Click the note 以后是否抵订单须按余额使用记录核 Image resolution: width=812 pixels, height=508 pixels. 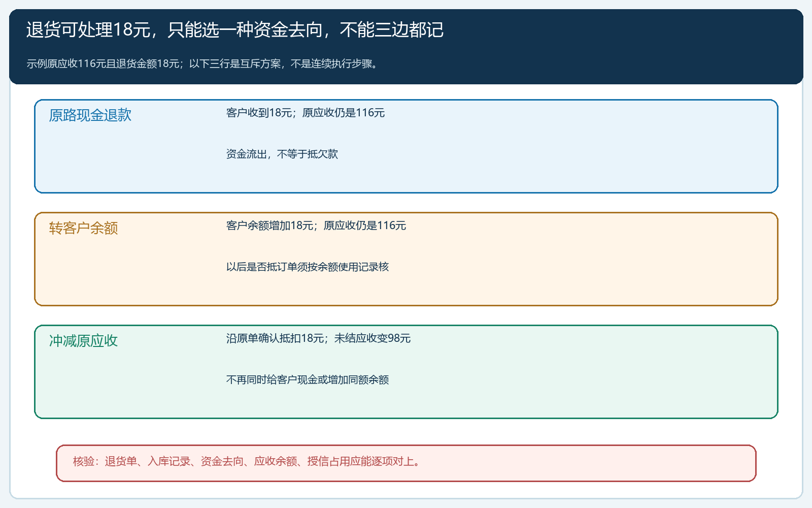[308, 267]
